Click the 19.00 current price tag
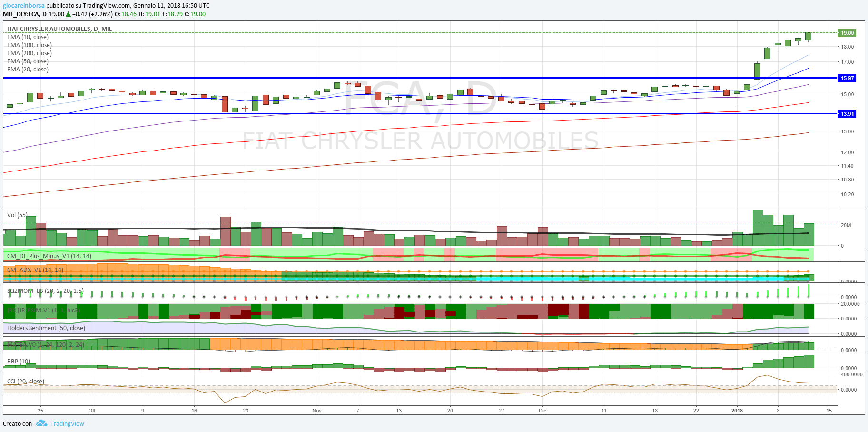The image size is (868, 432). pos(847,33)
